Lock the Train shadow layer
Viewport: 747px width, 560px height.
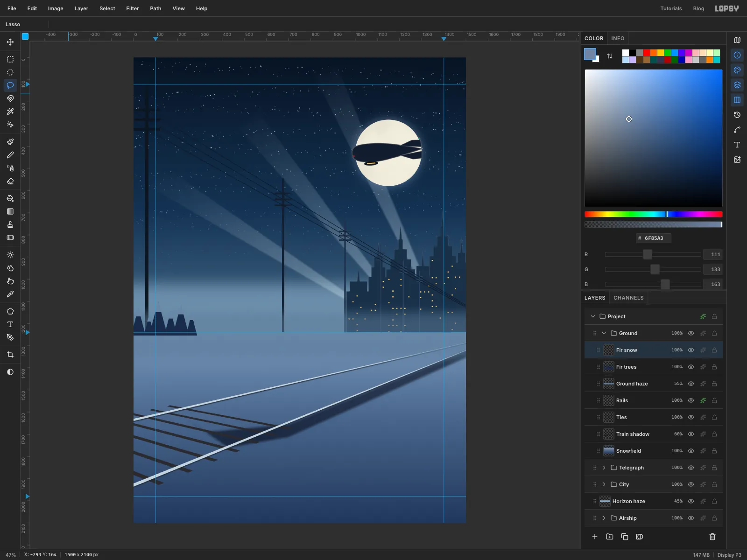pos(714,434)
